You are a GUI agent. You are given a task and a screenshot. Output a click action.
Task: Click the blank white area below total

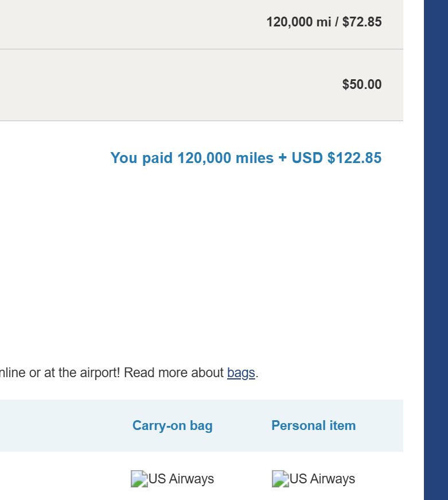point(201,258)
